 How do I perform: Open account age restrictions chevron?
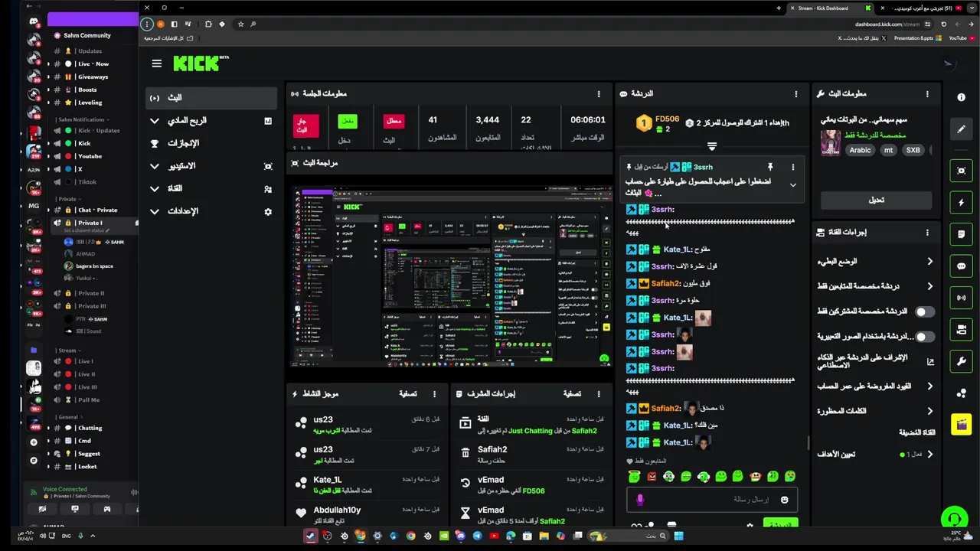(929, 386)
